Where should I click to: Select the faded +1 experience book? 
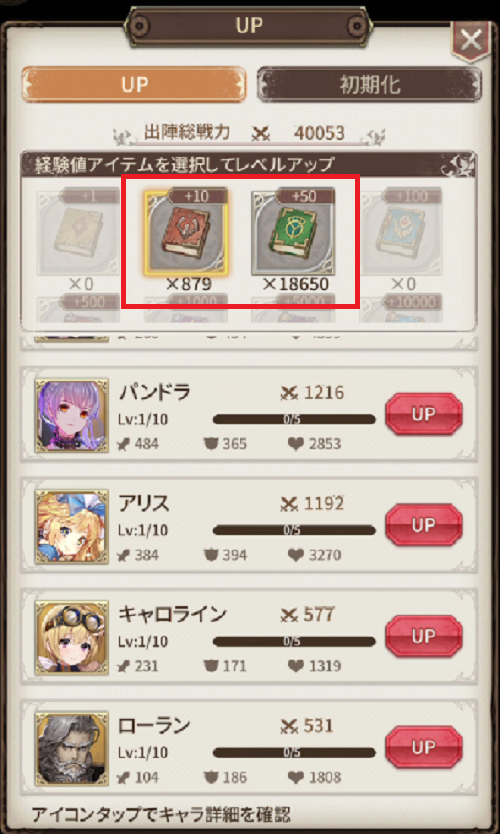[x=78, y=231]
